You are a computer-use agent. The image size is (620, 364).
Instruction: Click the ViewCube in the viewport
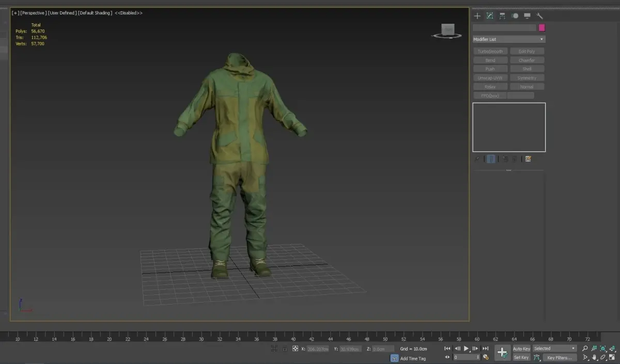pos(448,30)
